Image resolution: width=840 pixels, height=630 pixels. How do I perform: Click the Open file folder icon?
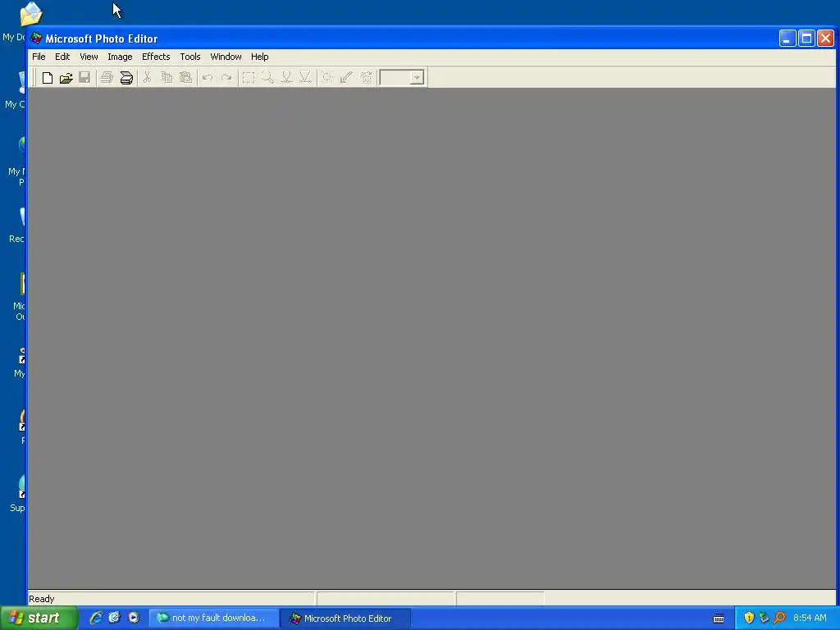point(66,78)
